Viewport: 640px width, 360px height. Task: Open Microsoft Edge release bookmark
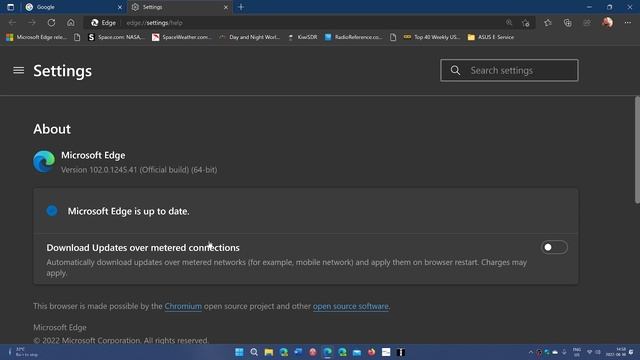pyautogui.click(x=36, y=37)
